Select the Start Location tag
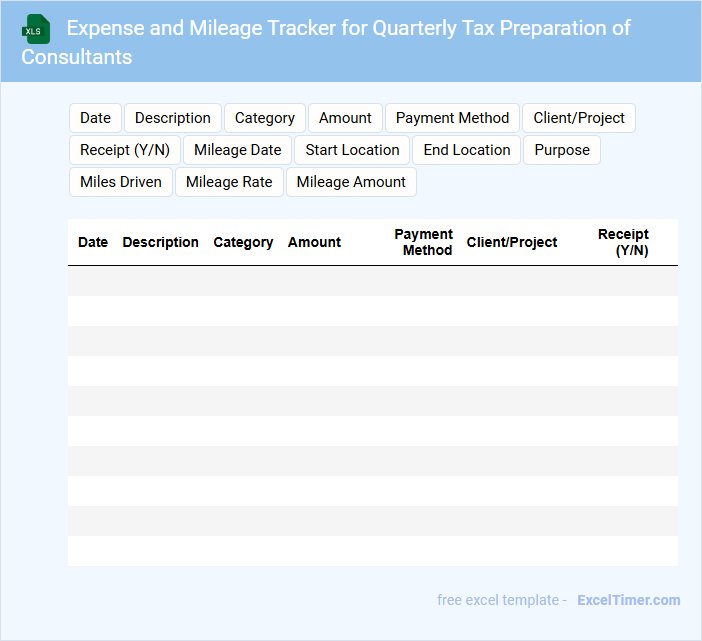Viewport: 702px width, 641px height. (x=352, y=150)
